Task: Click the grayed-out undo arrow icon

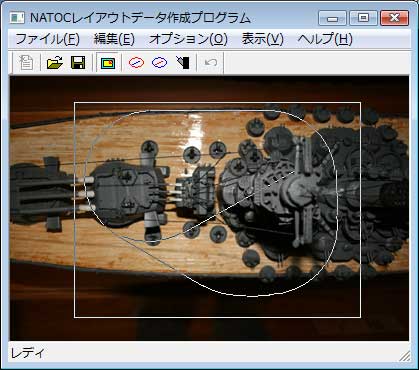Action: point(211,63)
